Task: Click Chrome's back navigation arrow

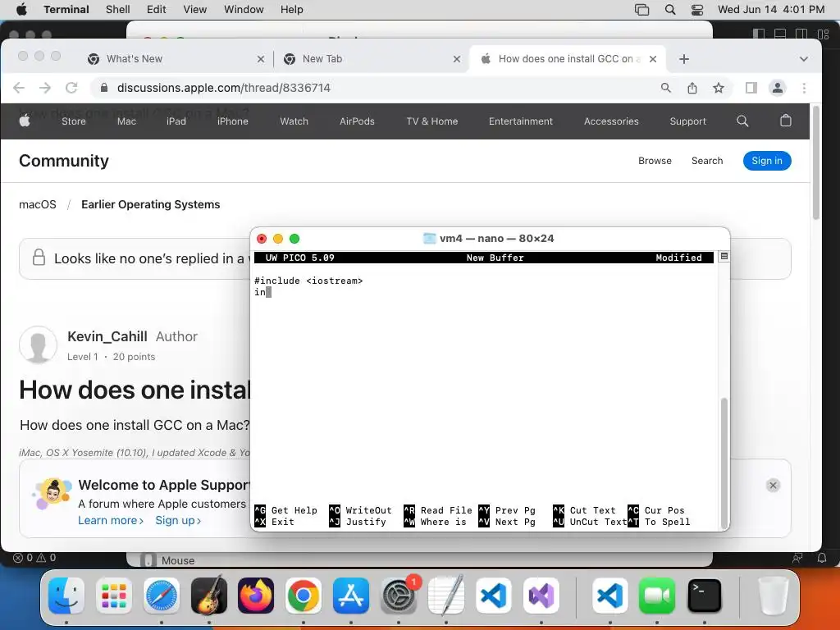Action: coord(19,88)
